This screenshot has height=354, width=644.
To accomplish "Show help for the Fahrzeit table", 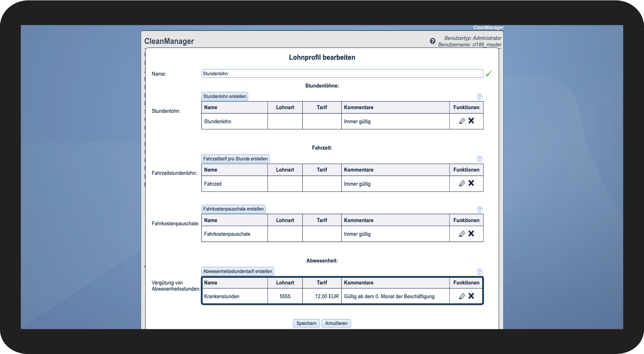I will pos(480,159).
